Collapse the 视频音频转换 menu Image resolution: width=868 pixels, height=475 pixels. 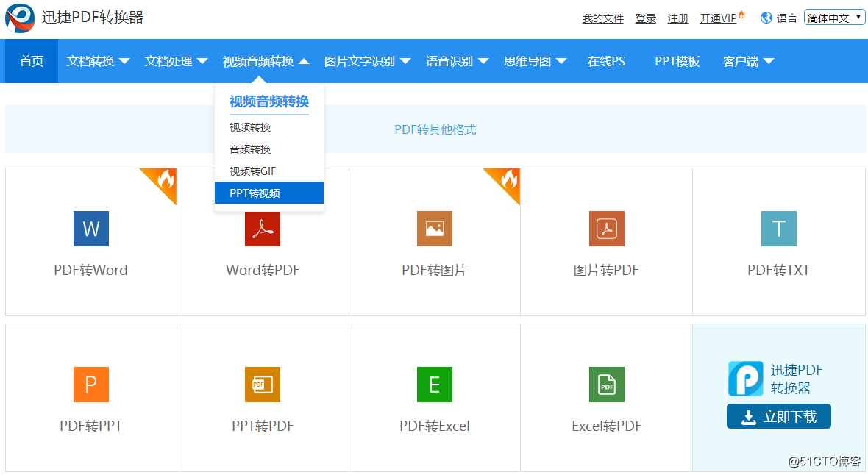(x=266, y=62)
